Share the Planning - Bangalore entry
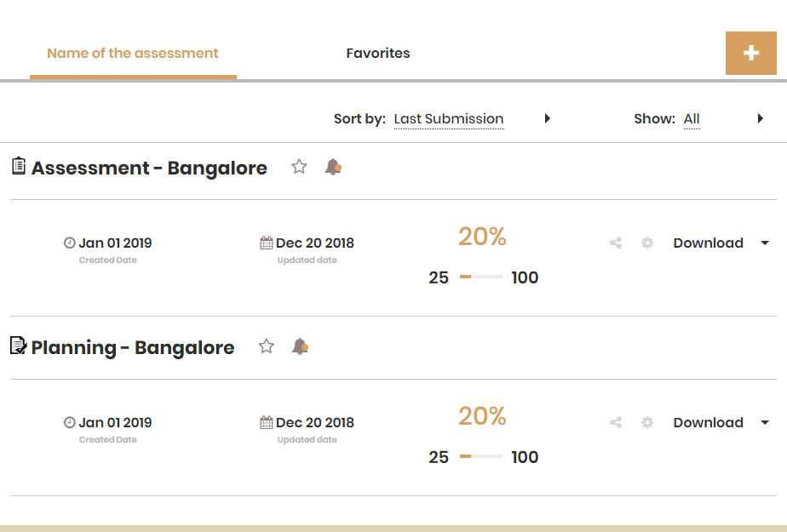Image resolution: width=787 pixels, height=532 pixels. click(x=616, y=423)
